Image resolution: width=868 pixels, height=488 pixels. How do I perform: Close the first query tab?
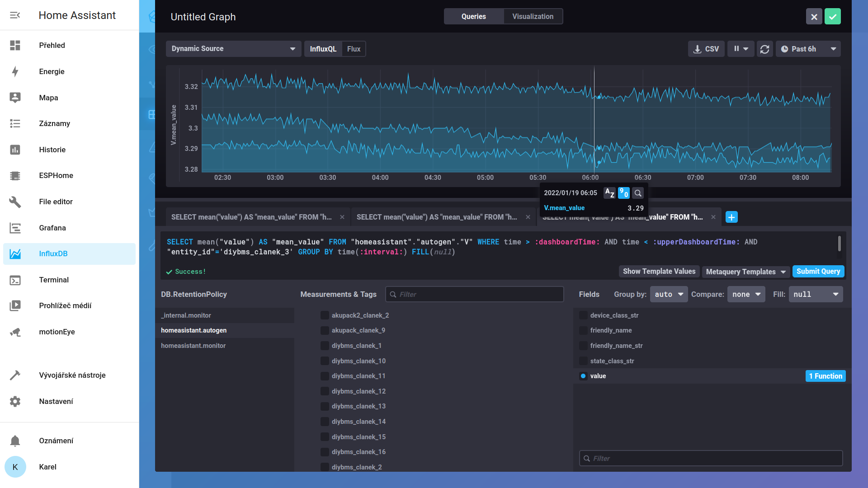pos(342,217)
